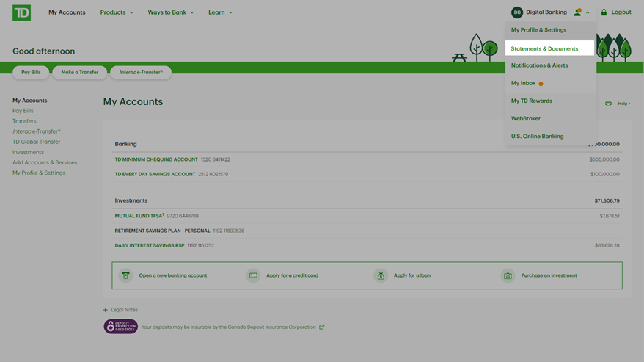Image resolution: width=644 pixels, height=362 pixels.
Task: Click the $500,000.00 chequing balance
Action: [604, 159]
